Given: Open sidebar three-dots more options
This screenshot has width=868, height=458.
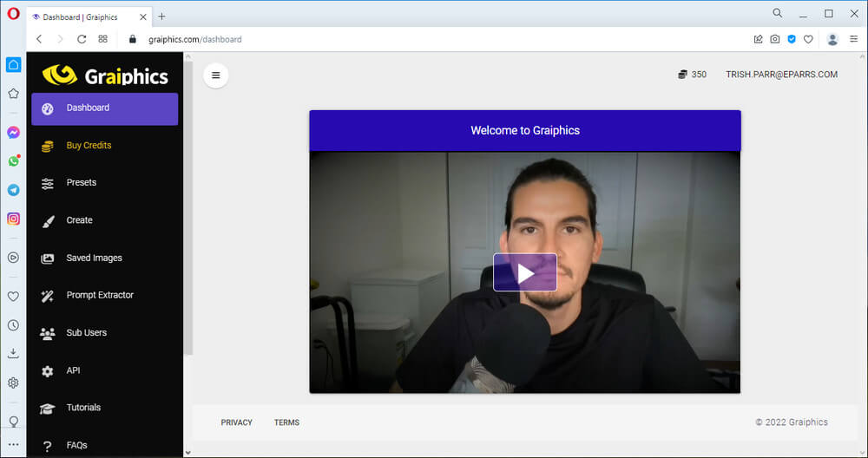Looking at the screenshot, I should click(13, 444).
